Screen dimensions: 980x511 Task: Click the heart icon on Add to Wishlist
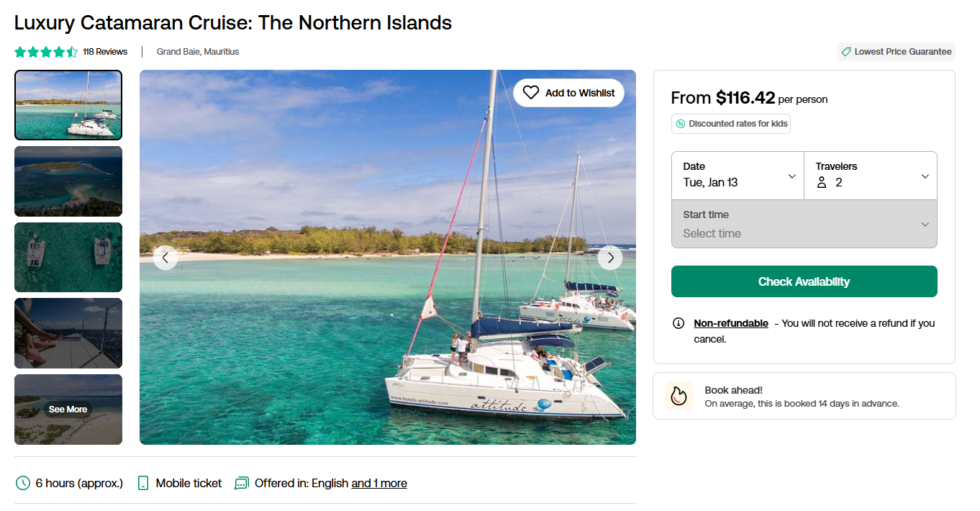(531, 93)
